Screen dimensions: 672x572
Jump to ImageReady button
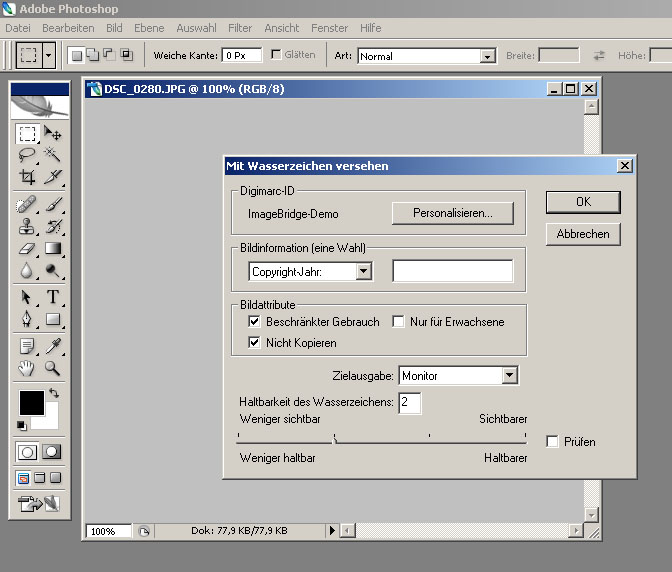click(x=39, y=504)
